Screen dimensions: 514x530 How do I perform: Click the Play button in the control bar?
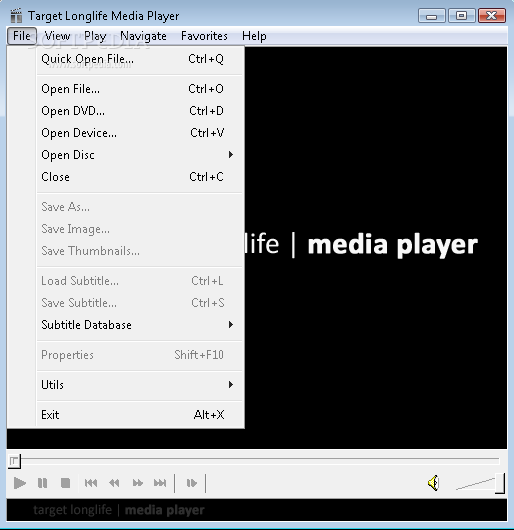20,483
